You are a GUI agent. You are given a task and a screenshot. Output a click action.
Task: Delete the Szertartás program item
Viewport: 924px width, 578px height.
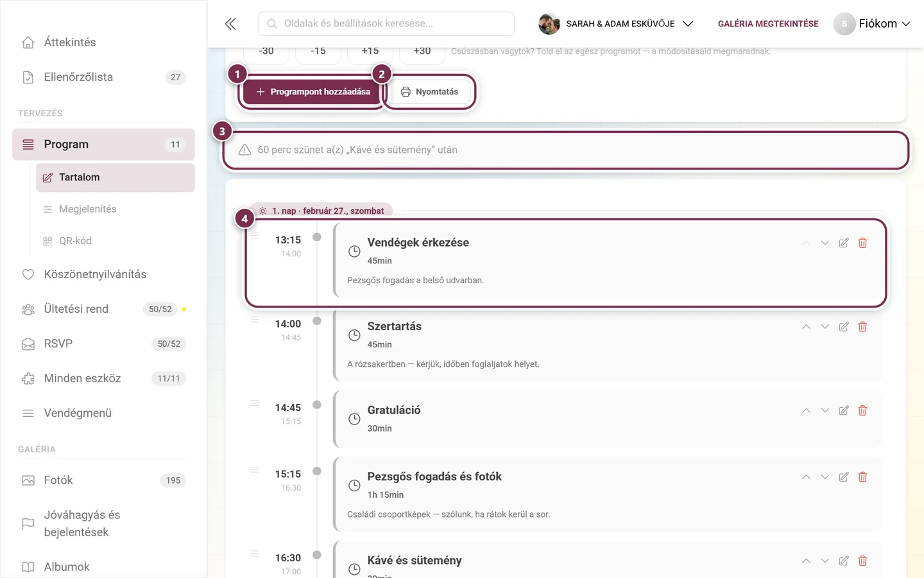click(x=862, y=327)
